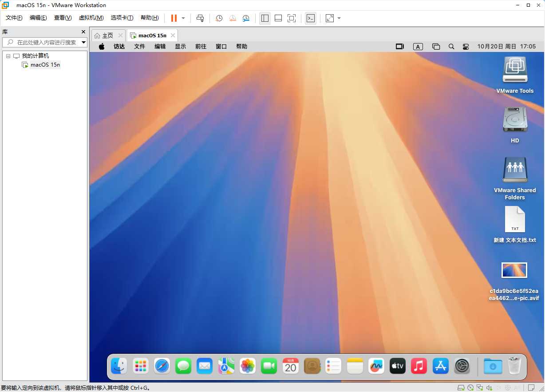This screenshot has width=545, height=392.
Task: Open Safari in the macOS dock
Action: point(162,366)
